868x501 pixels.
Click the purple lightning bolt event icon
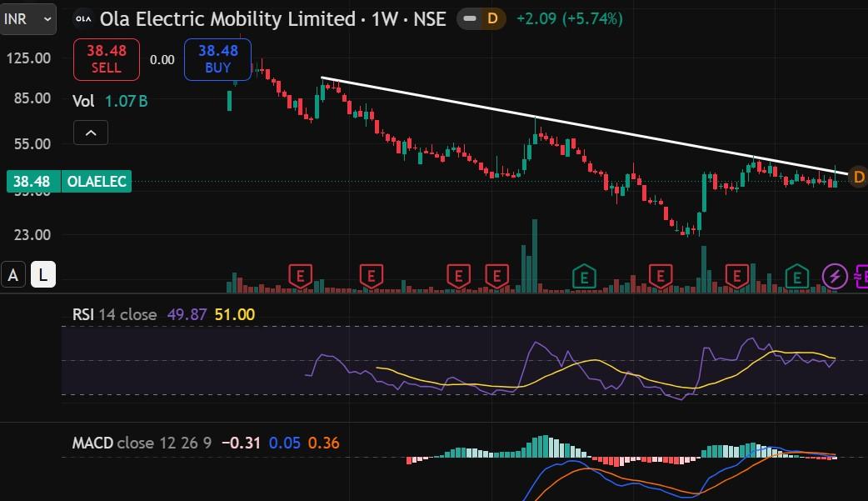click(x=835, y=276)
